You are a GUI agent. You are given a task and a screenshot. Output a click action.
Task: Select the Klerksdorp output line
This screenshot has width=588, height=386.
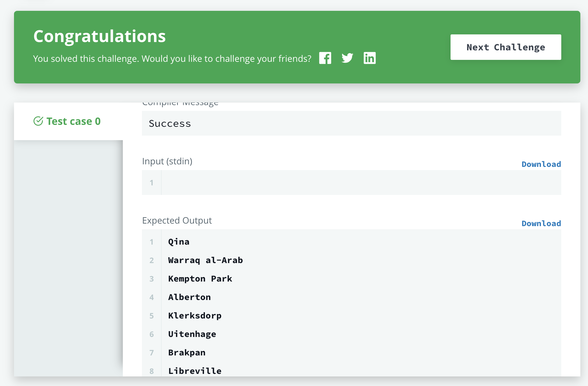pyautogui.click(x=195, y=316)
